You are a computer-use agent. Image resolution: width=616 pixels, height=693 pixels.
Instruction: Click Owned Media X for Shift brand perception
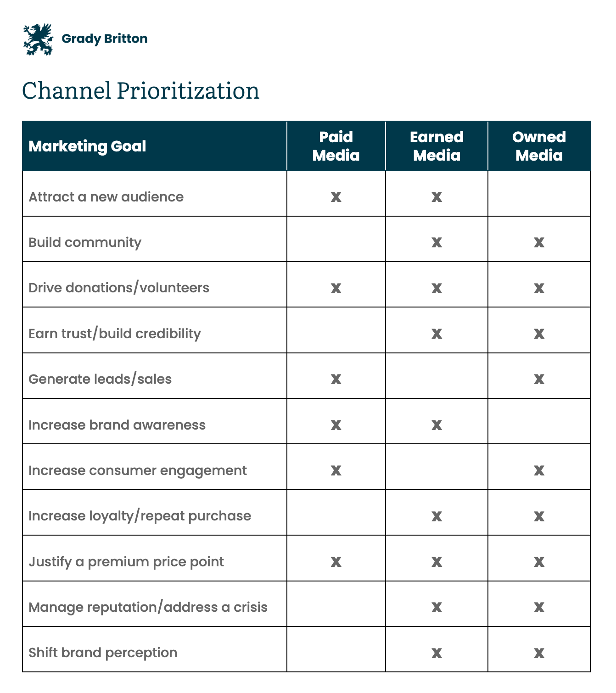point(539,653)
